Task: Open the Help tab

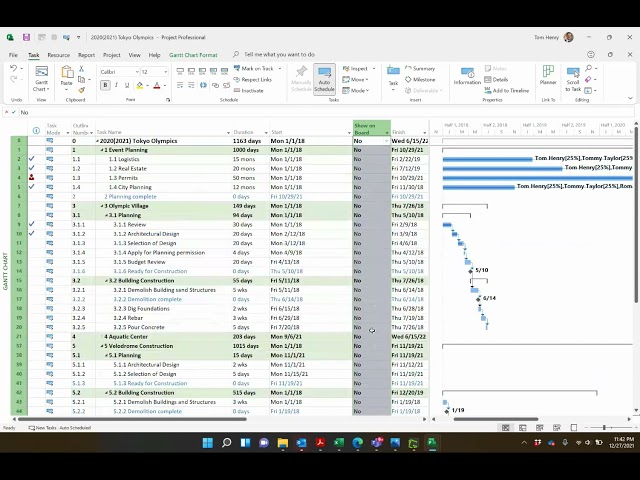Action: point(154,55)
